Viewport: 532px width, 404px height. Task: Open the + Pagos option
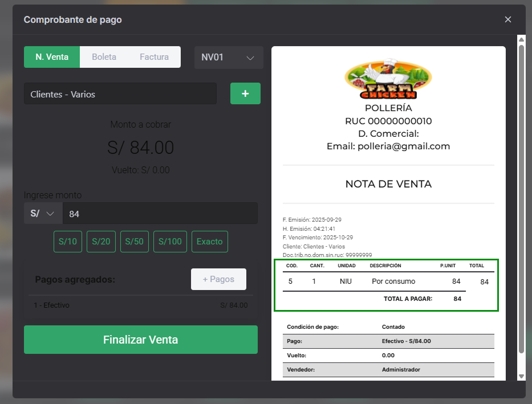click(218, 279)
